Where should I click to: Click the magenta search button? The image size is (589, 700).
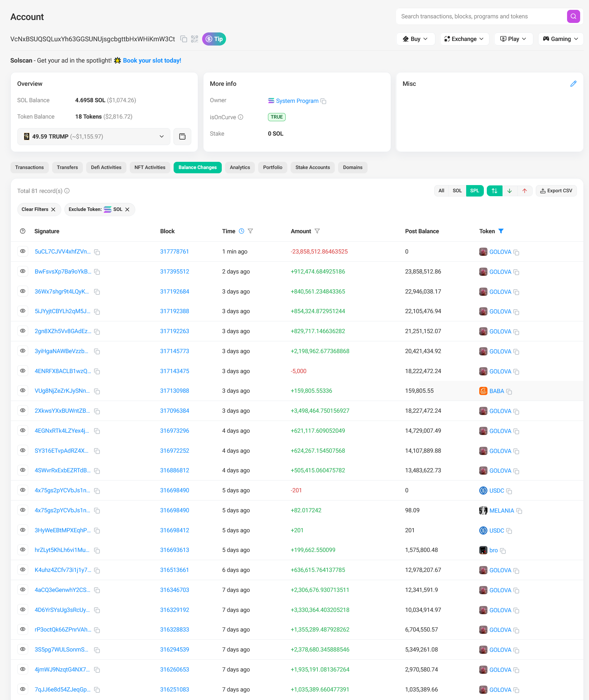(573, 16)
